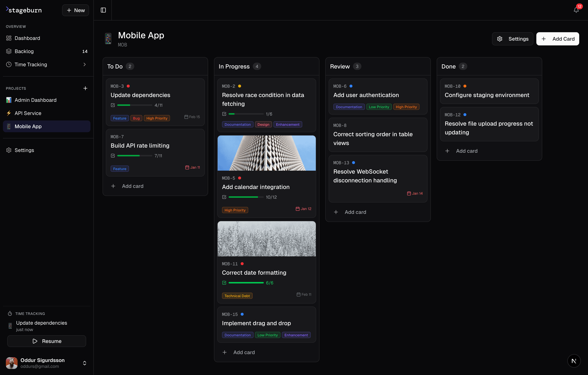Create a project via the Projects plus icon

(85, 88)
